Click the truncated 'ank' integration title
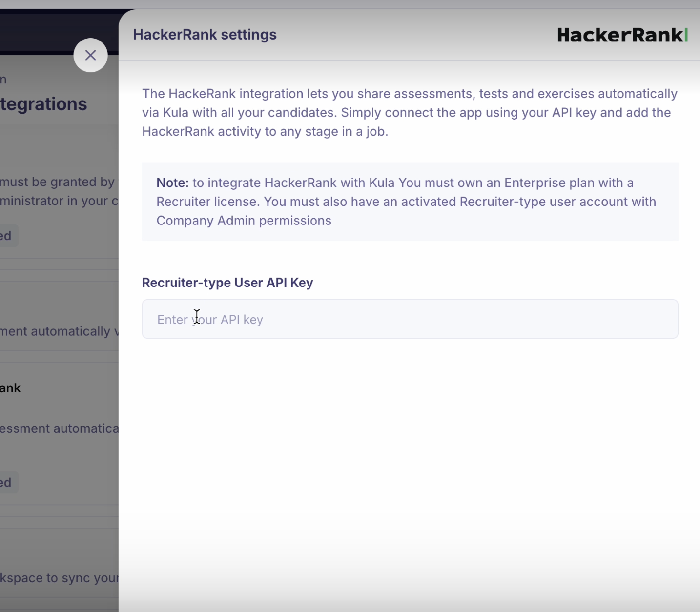The width and height of the screenshot is (700, 612). pyautogui.click(x=10, y=388)
